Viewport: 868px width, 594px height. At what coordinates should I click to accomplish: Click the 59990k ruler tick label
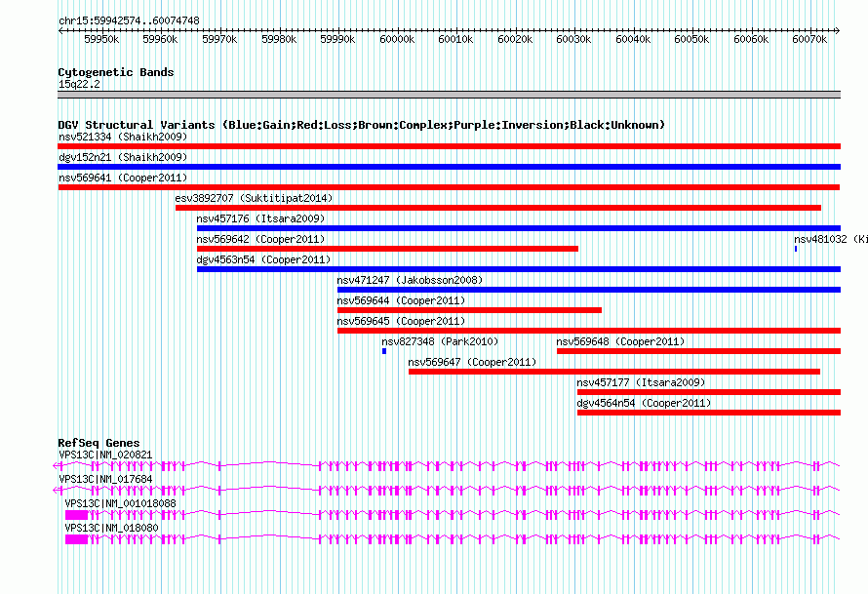coord(337,39)
